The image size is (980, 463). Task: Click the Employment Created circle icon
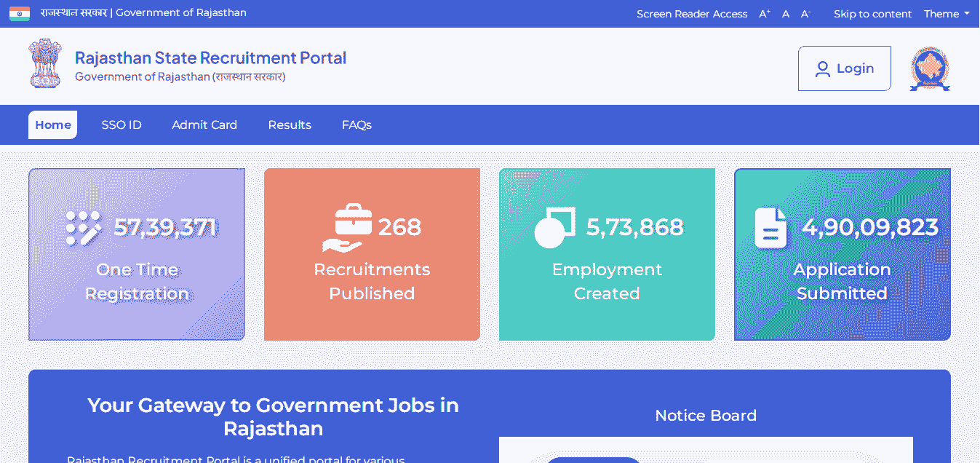[x=554, y=226]
